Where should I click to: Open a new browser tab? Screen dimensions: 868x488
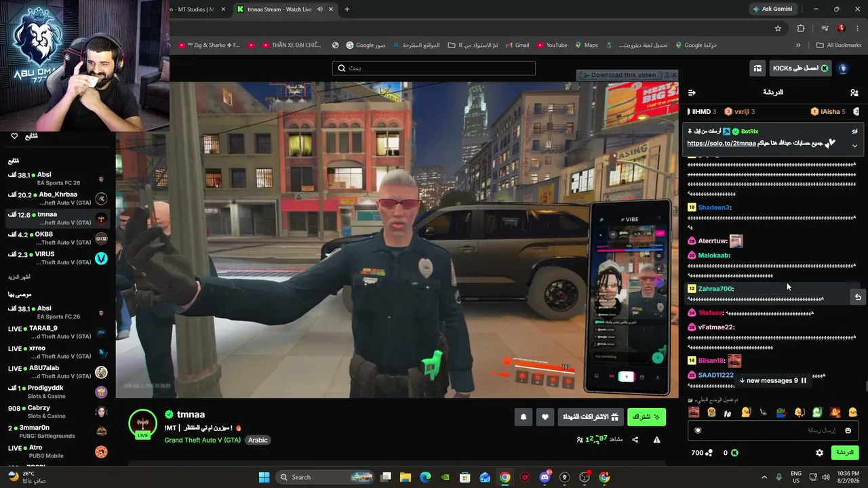click(x=347, y=9)
